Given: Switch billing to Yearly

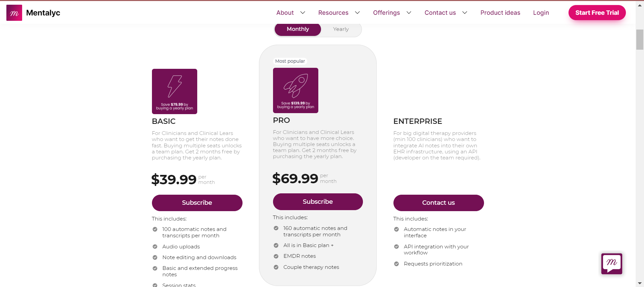Looking at the screenshot, I should click(x=341, y=29).
